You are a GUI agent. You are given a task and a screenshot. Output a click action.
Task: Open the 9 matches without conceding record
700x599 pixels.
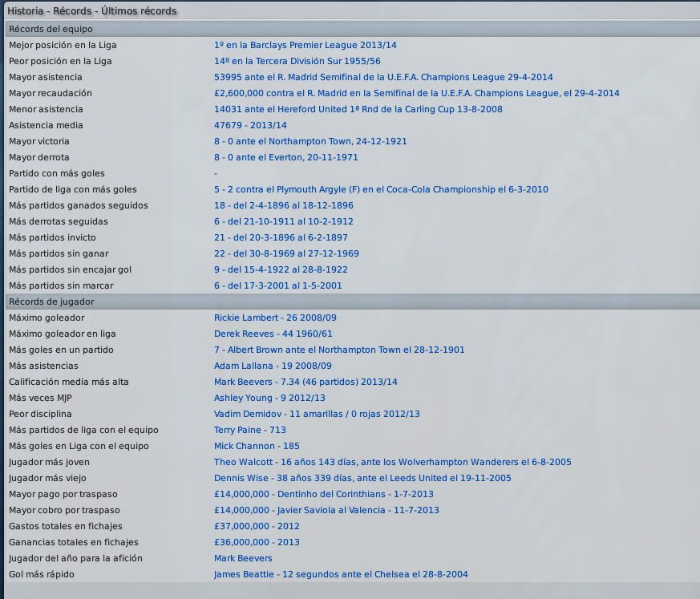click(x=281, y=270)
